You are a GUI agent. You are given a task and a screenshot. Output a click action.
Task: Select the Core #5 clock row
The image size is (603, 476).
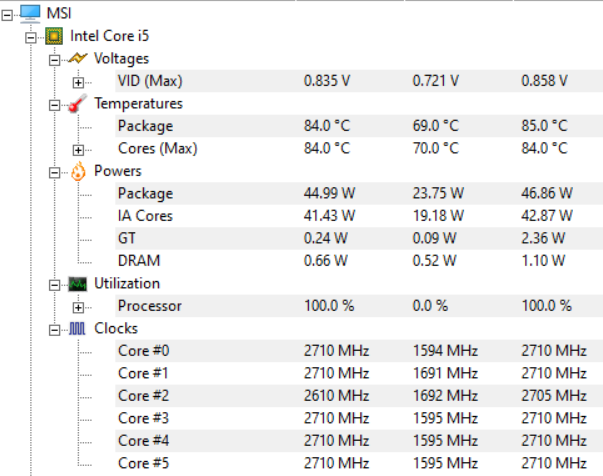(x=143, y=463)
